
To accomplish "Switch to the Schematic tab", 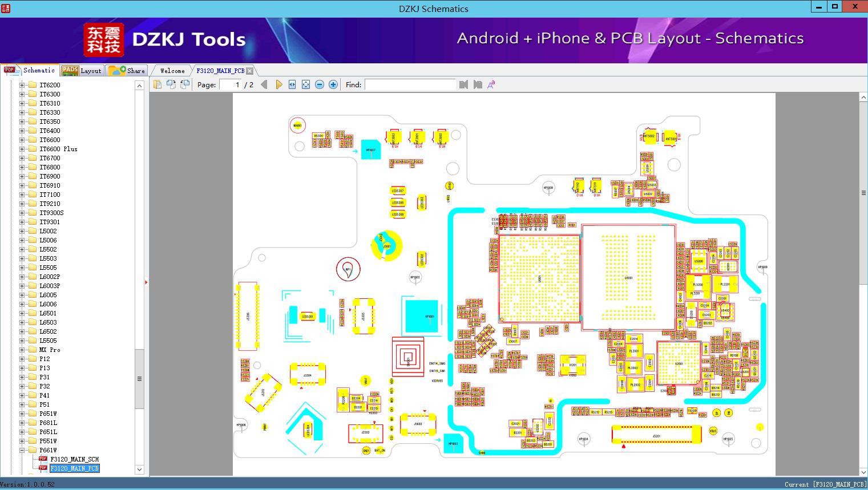I will [x=30, y=70].
